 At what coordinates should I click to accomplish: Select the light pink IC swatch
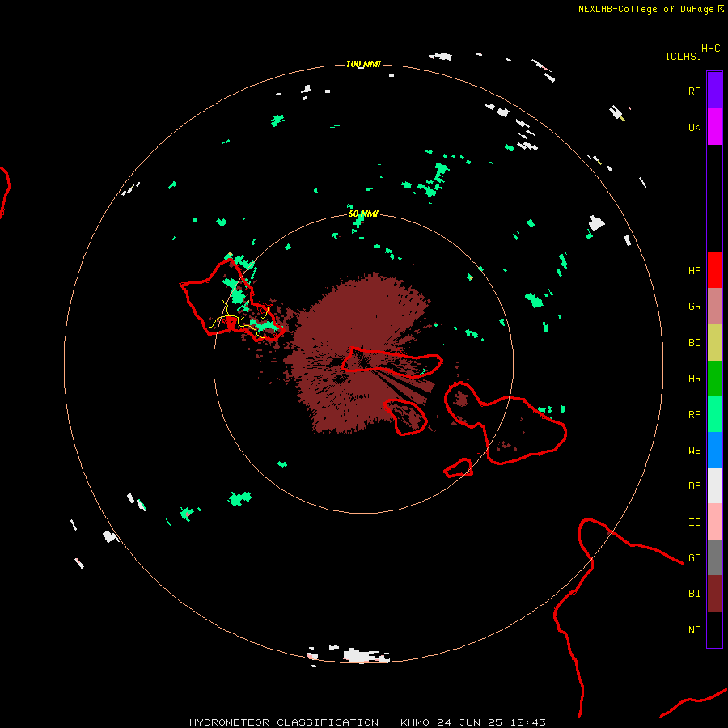pyautogui.click(x=714, y=522)
